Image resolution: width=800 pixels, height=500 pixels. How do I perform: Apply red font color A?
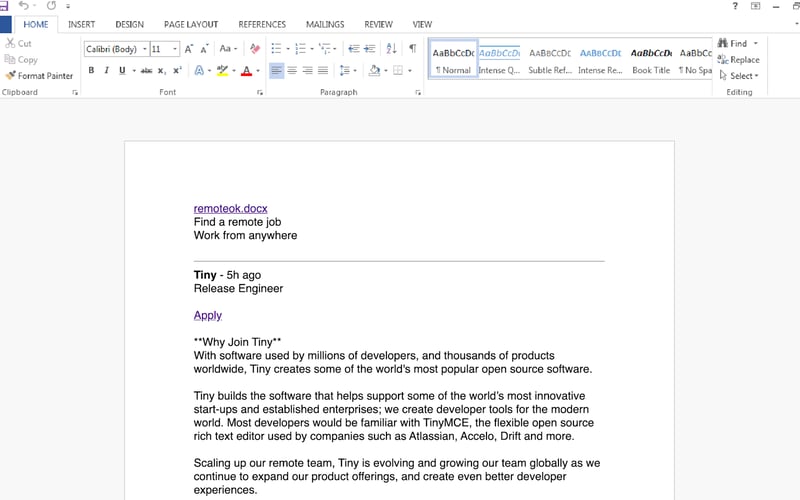click(246, 70)
